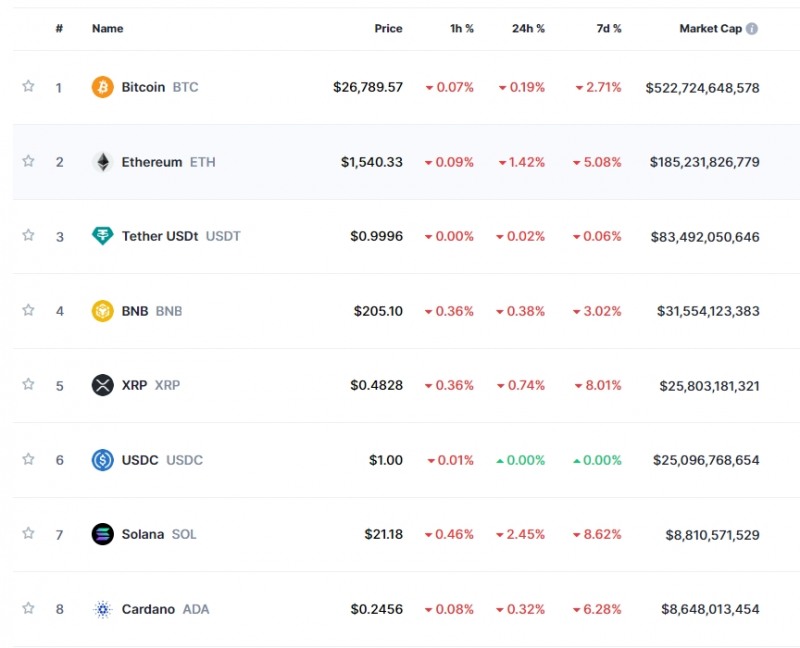The width and height of the screenshot is (800, 648).
Task: Toggle the watchlist star for Ethereum
Action: 28,161
